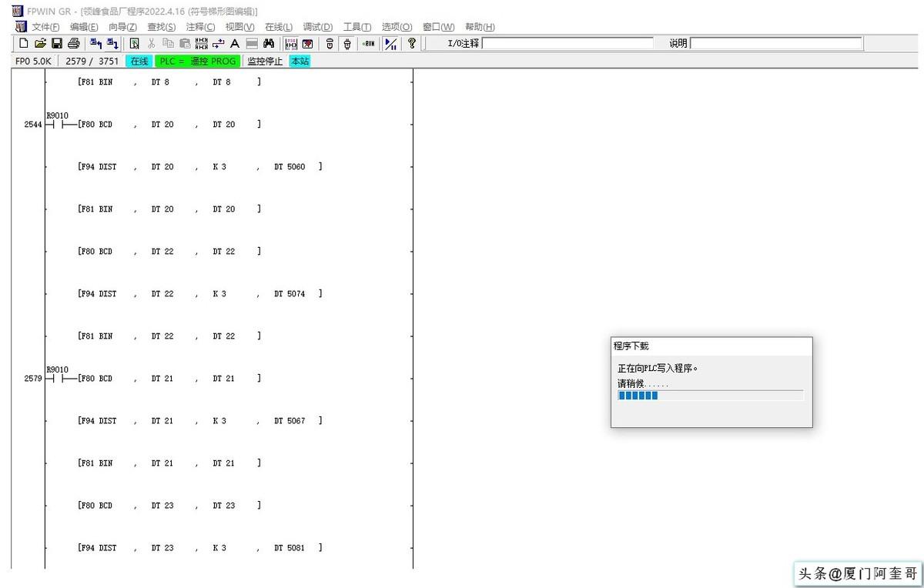
Task: Open the 窗口(W) menu
Action: (438, 27)
